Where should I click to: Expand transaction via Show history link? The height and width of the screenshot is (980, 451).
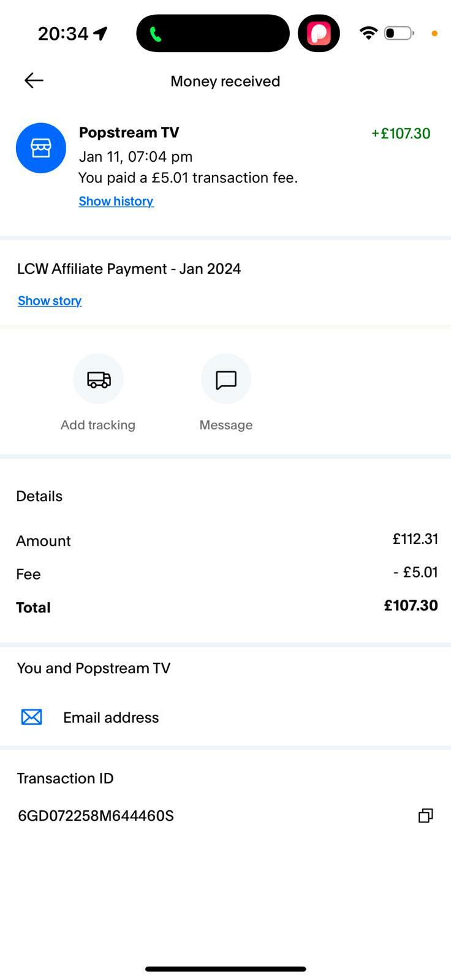click(116, 201)
